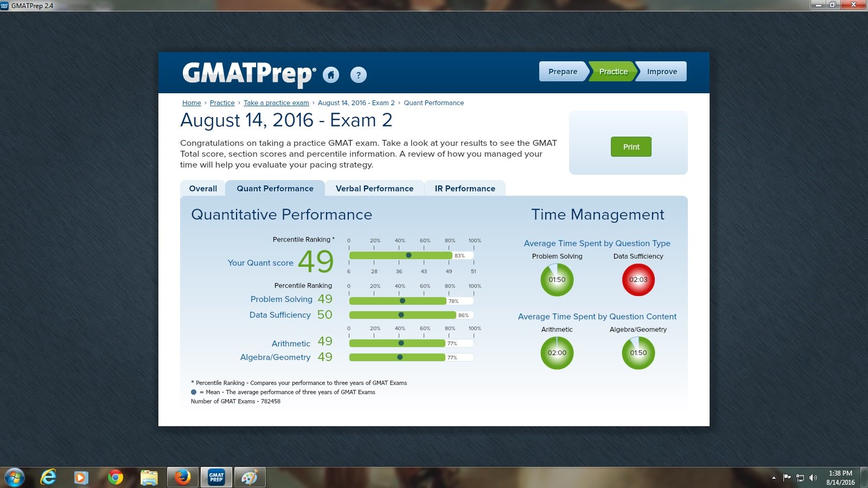Click the red Data Sufficiency time circle
The image size is (868, 488).
click(638, 280)
